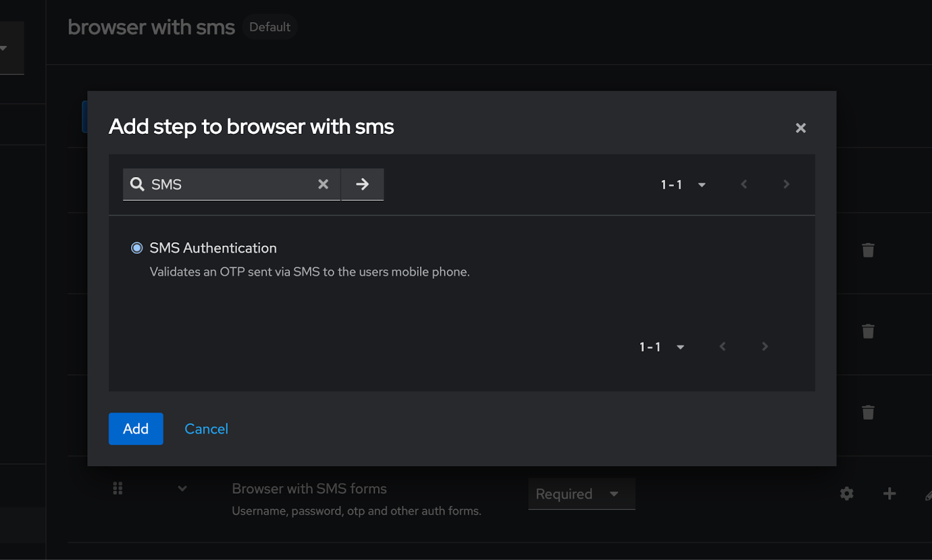
Task: Open settings gear for Browser with SMS forms
Action: [x=846, y=493]
